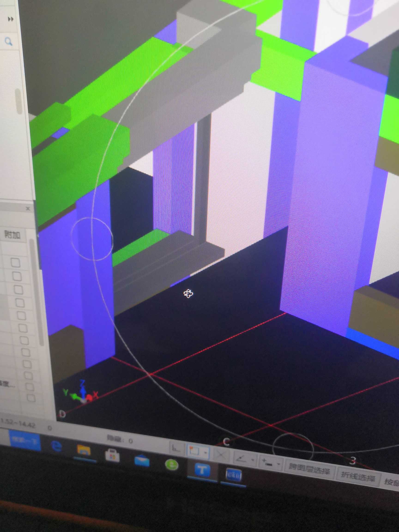Screen dimensions: 399x532
Task: Tick the first checkbox under 附加 column
Action: point(16,262)
